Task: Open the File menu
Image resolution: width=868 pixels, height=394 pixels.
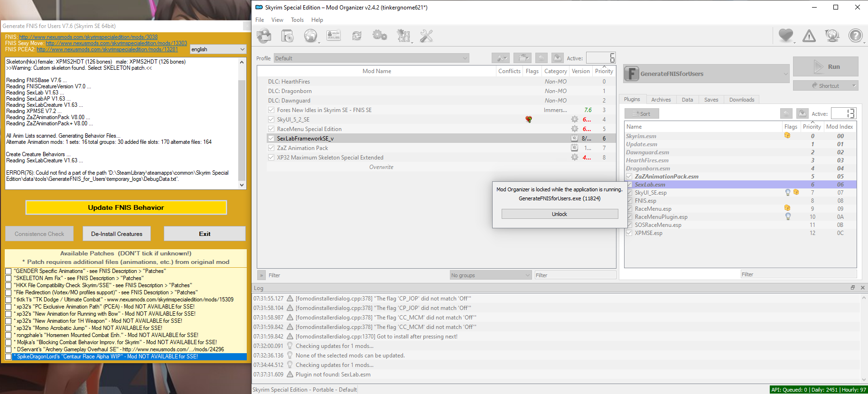Action: 260,20
